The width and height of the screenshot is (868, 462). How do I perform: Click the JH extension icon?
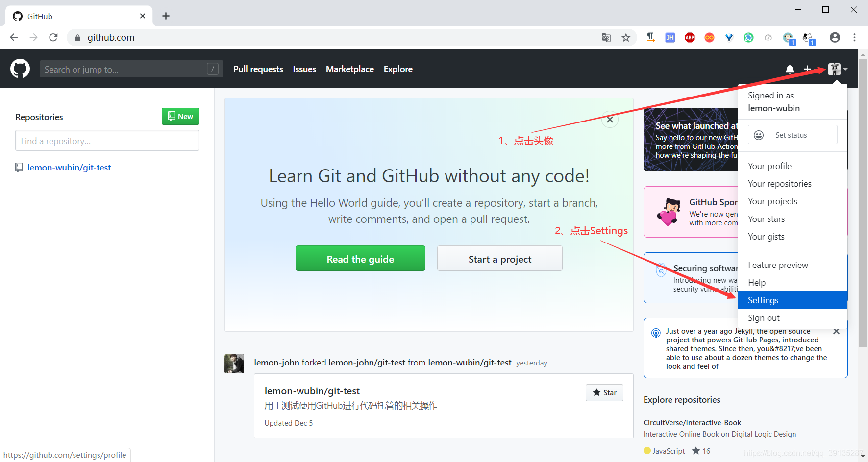coord(670,37)
